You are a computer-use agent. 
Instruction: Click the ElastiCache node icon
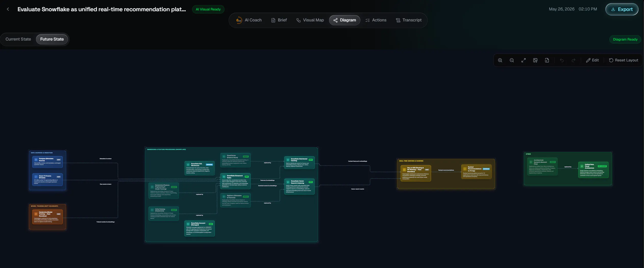[224, 157]
